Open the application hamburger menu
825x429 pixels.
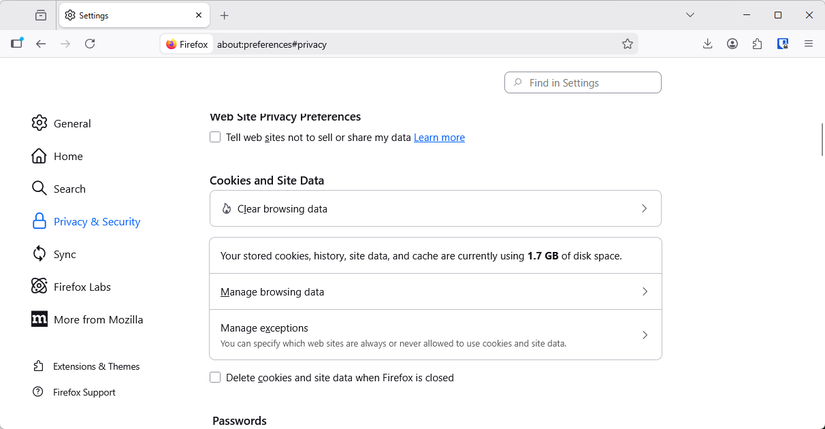click(809, 44)
